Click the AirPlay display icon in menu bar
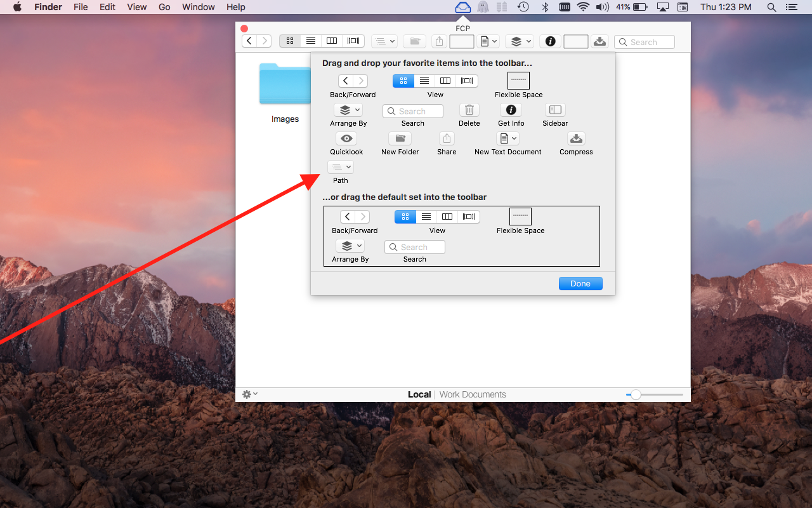This screenshot has width=812, height=508. coord(663,7)
